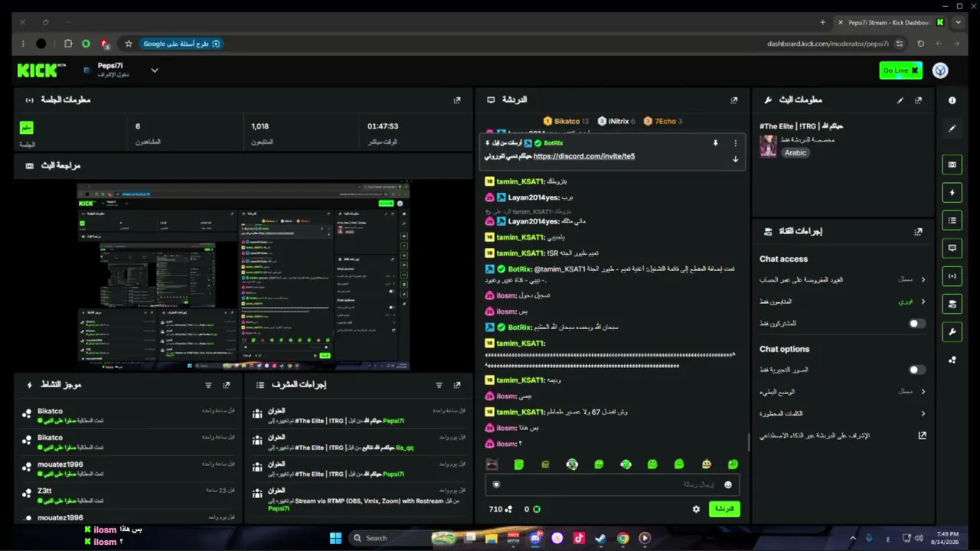Open the profile avatar in the header

tap(940, 70)
